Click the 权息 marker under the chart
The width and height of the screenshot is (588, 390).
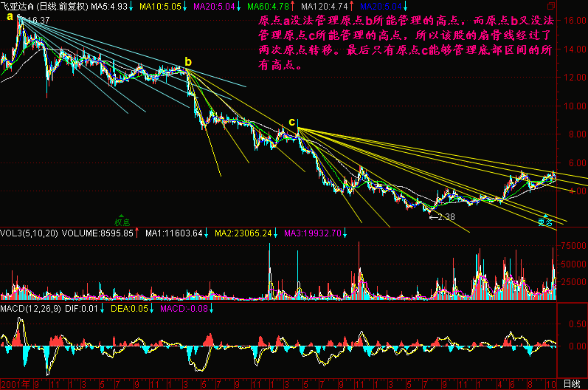(121, 221)
